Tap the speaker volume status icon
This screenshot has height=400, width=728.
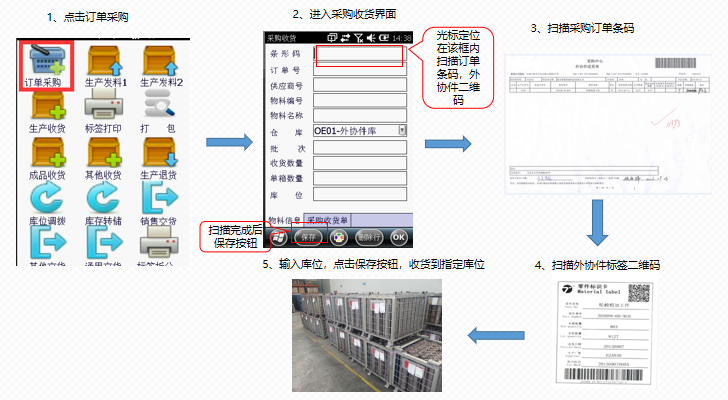click(371, 38)
